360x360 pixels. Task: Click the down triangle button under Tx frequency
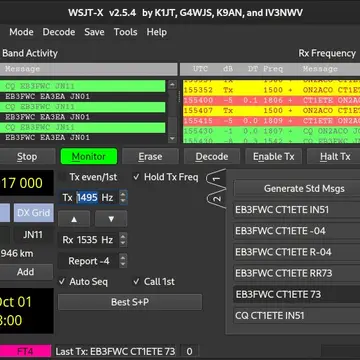coord(111,219)
